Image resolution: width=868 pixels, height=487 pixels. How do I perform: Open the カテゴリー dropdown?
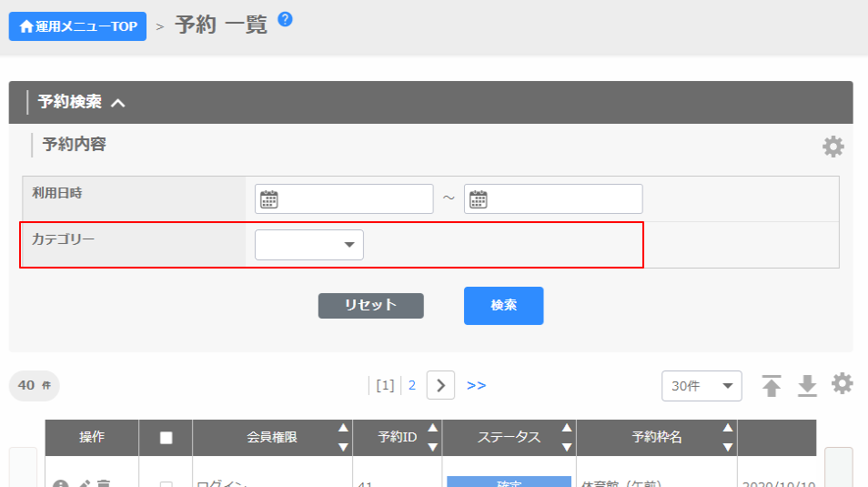tap(309, 245)
